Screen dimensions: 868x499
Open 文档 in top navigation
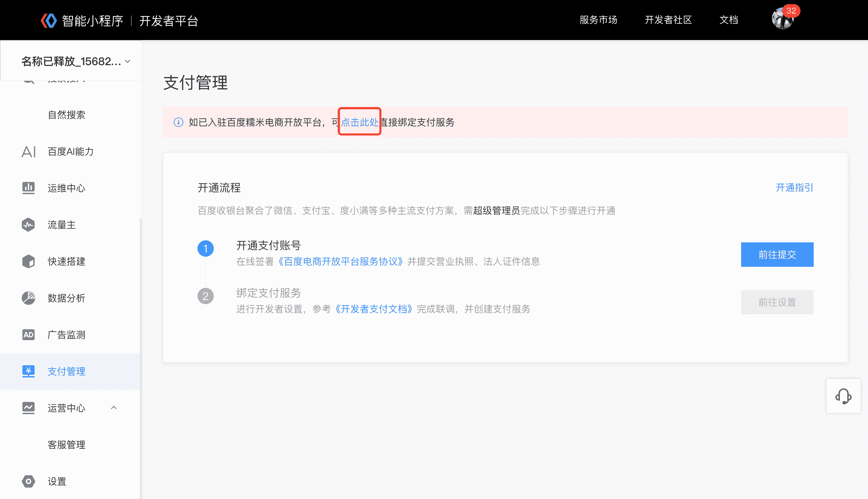729,20
